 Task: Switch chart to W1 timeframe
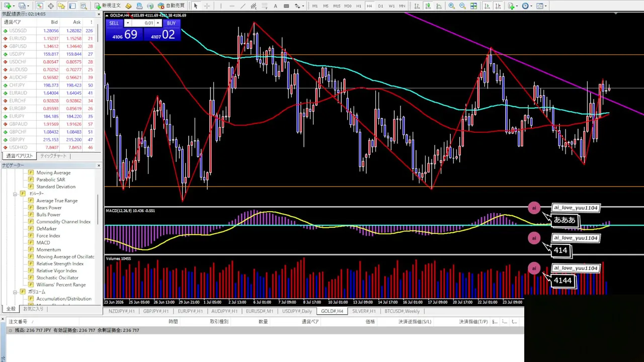click(x=391, y=6)
